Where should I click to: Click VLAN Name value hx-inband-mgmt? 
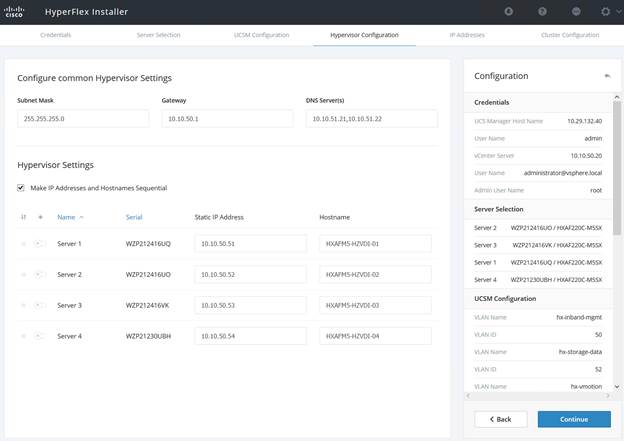click(579, 317)
